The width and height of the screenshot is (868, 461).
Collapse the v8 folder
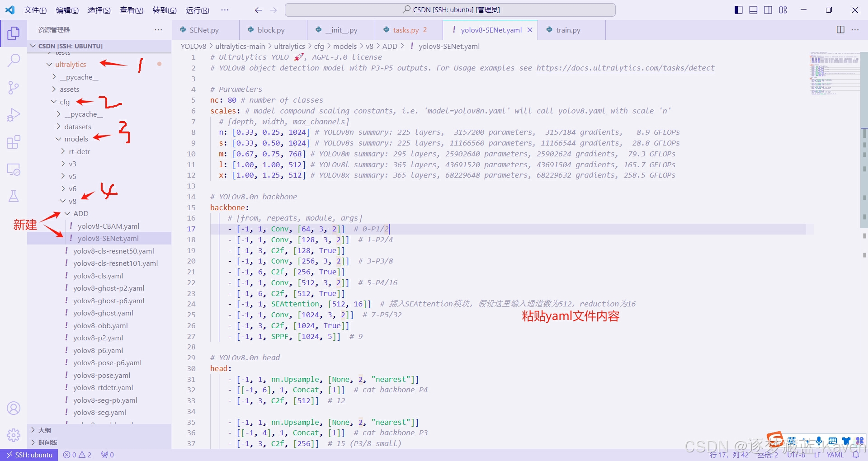[63, 201]
